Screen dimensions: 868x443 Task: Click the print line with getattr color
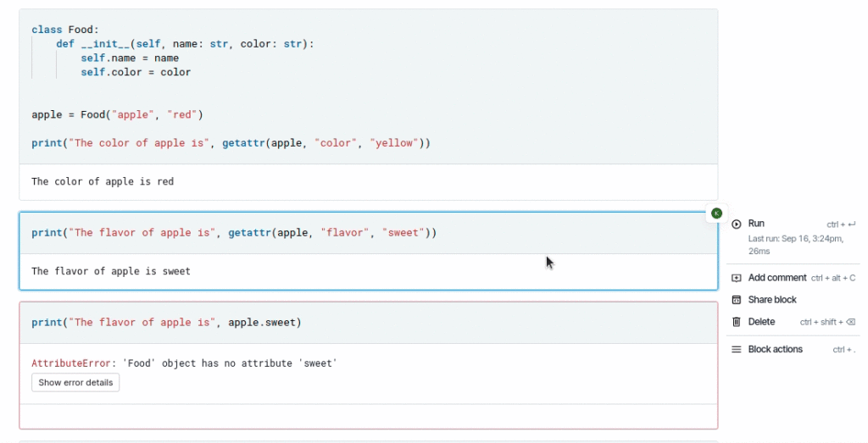tap(231, 143)
